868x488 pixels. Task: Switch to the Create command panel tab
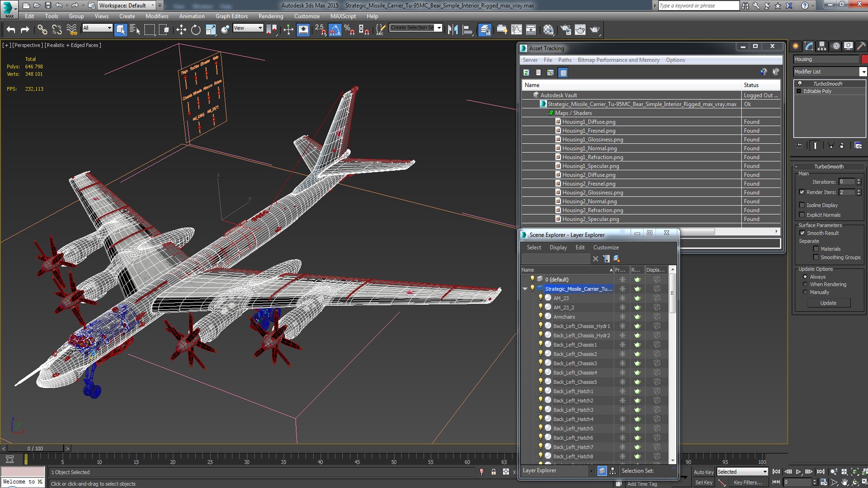(x=796, y=46)
